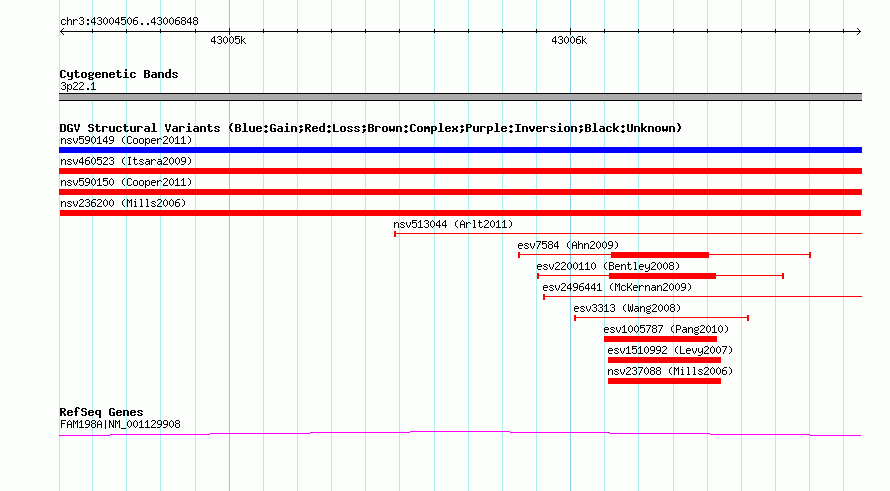This screenshot has height=491, width=890.
Task: Select the FAM198A RefSeq gene line
Action: click(x=460, y=434)
